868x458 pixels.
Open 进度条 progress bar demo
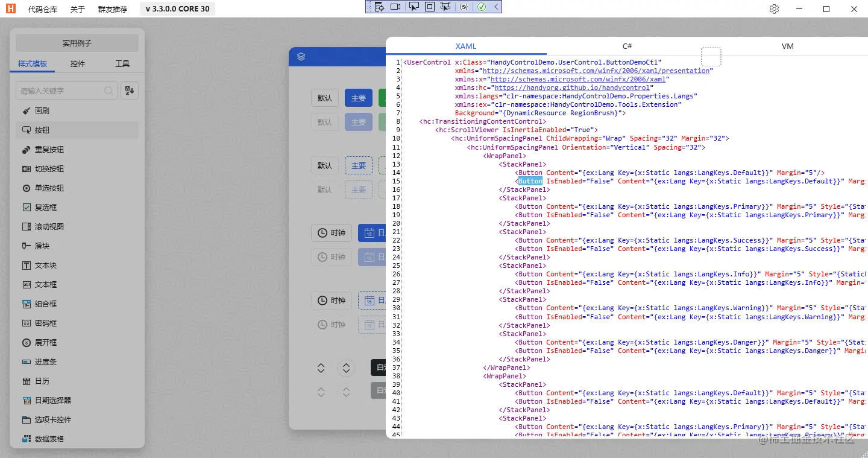[x=77, y=362]
